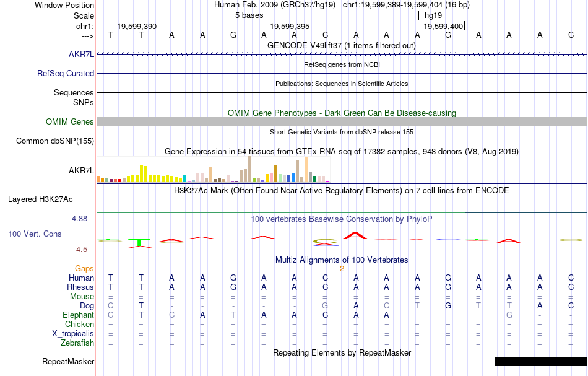The image size is (588, 376).
Task: Open H3K27Ac Mark ENCODE track title
Action: tap(342, 190)
